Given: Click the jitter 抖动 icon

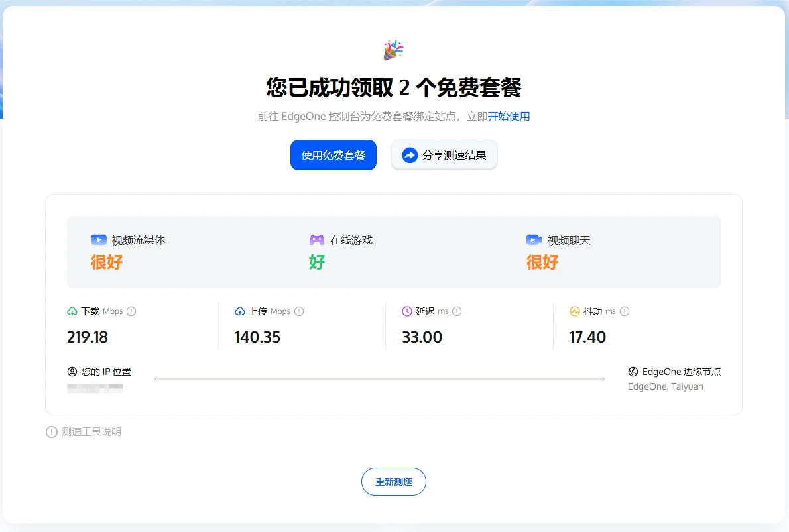Looking at the screenshot, I should pos(575,311).
